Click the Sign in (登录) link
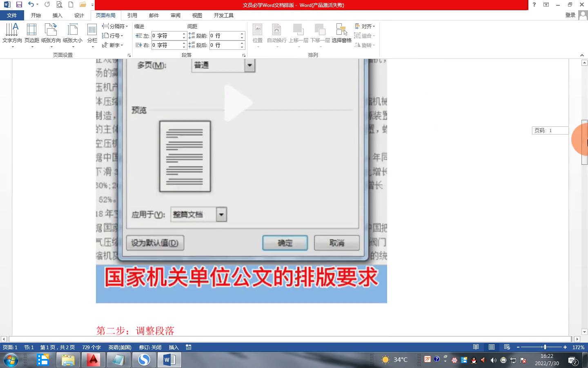Image resolution: width=588 pixels, height=368 pixels. pyautogui.click(x=570, y=15)
